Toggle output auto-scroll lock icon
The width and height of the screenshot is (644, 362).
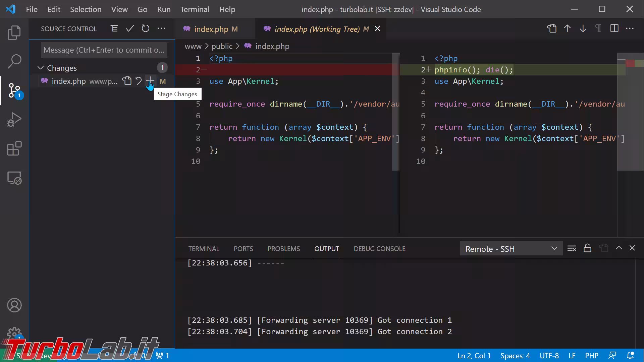587,248
